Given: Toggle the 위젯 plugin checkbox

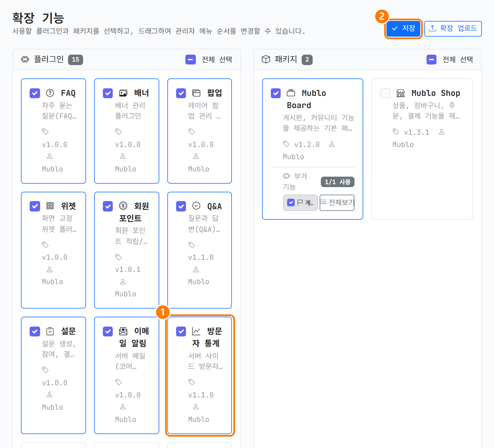Looking at the screenshot, I should [35, 206].
